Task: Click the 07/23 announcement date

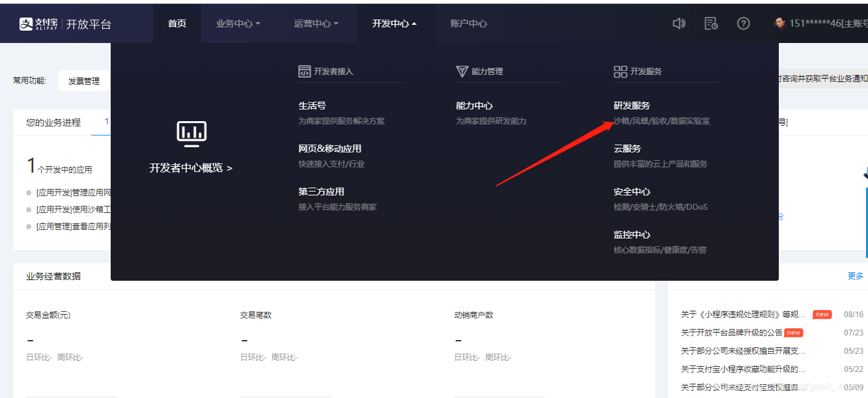Action: tap(854, 332)
